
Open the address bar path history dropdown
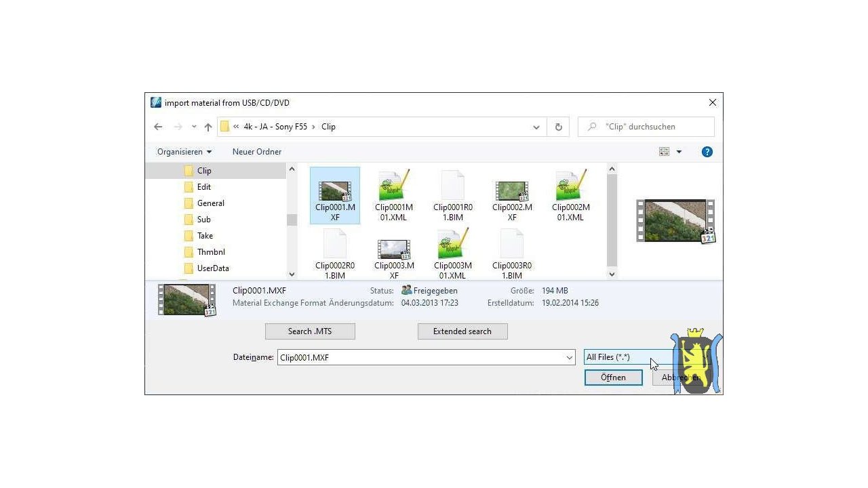click(x=536, y=127)
